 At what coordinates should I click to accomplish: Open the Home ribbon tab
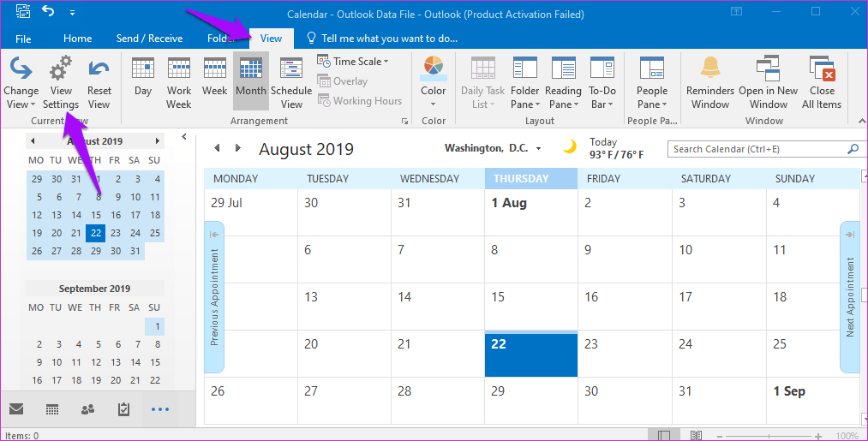coord(77,39)
